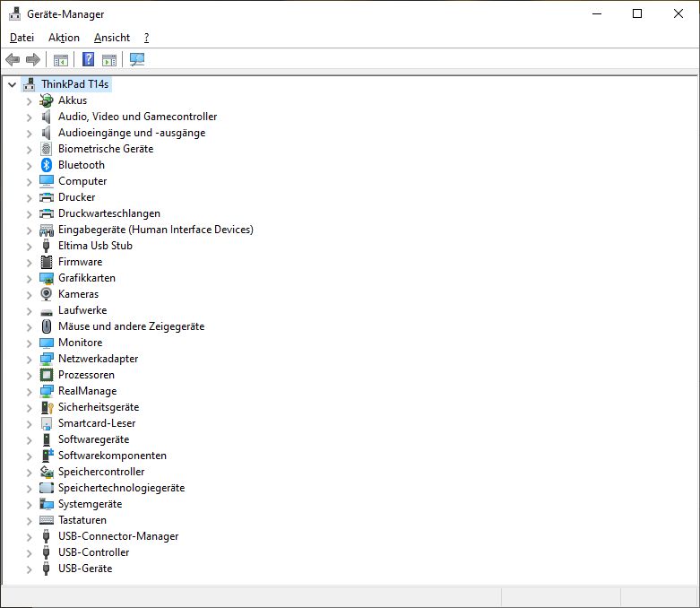The image size is (700, 608).
Task: Open the ? help menu
Action: pyautogui.click(x=146, y=38)
